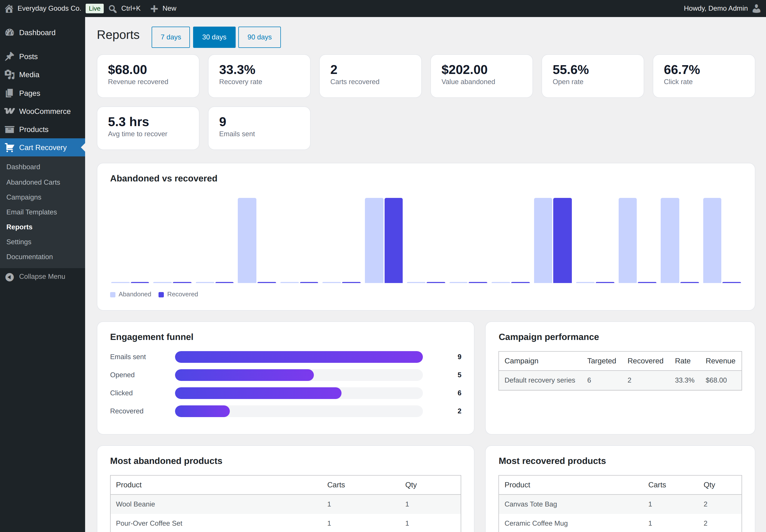Screen dimensions: 766x532
Task: Click the Canvas Tote Bag product row
Action: 620,504
